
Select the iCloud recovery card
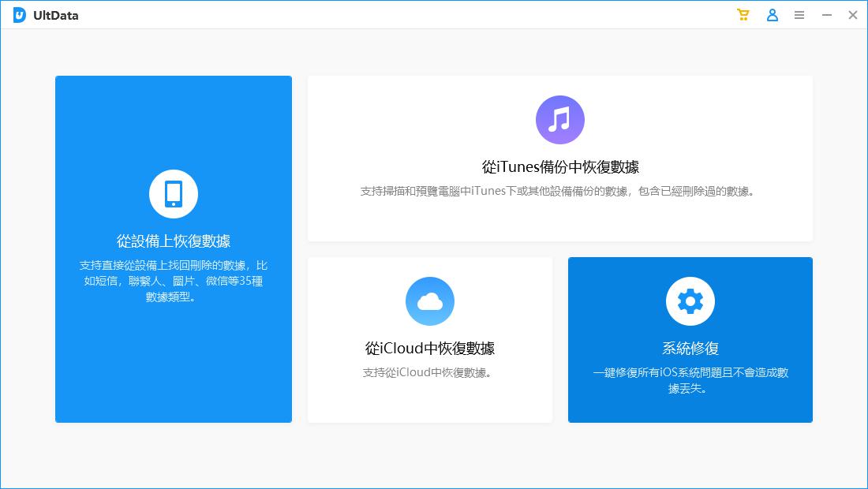(x=430, y=339)
